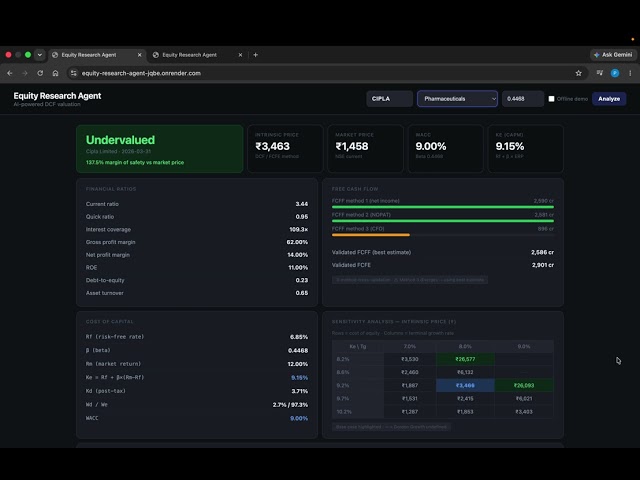Click the Interest coverage row label
The image size is (640, 480).
108,229
